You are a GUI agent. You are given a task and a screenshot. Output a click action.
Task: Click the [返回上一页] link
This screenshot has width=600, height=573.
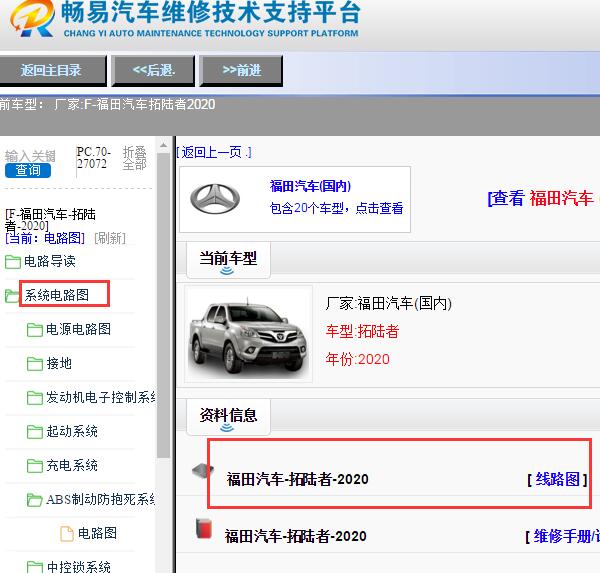click(x=214, y=152)
